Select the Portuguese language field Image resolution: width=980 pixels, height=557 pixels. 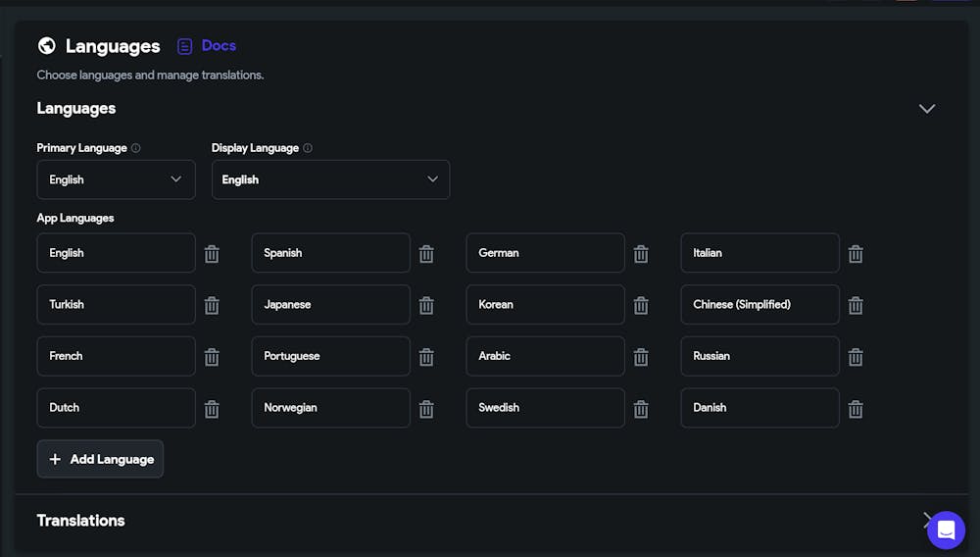pyautogui.click(x=330, y=357)
